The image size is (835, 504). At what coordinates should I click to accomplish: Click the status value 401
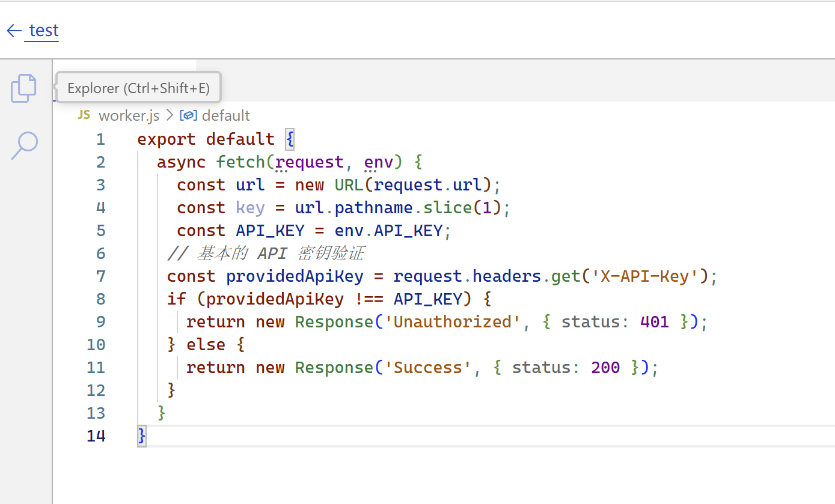click(x=655, y=322)
